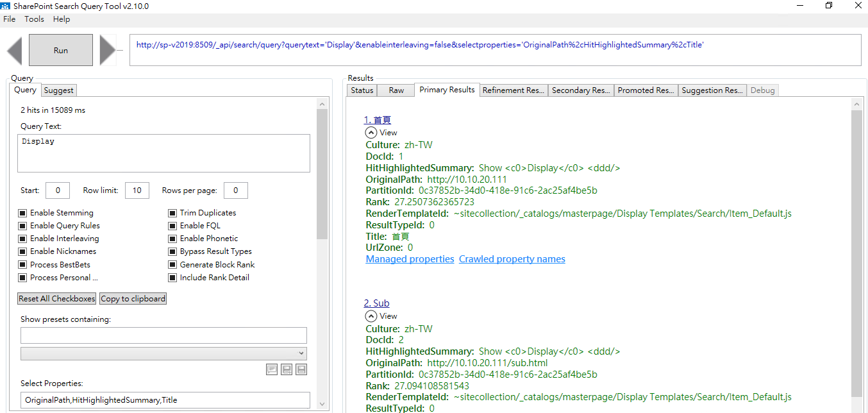The image size is (868, 413).
Task: Toggle the Include Rank Detail checkbox
Action: click(172, 278)
